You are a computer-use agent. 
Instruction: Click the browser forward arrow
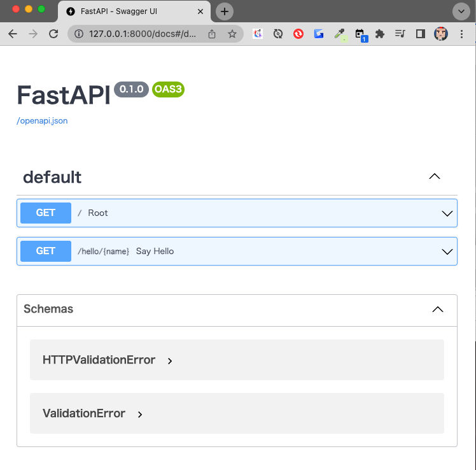[33, 34]
